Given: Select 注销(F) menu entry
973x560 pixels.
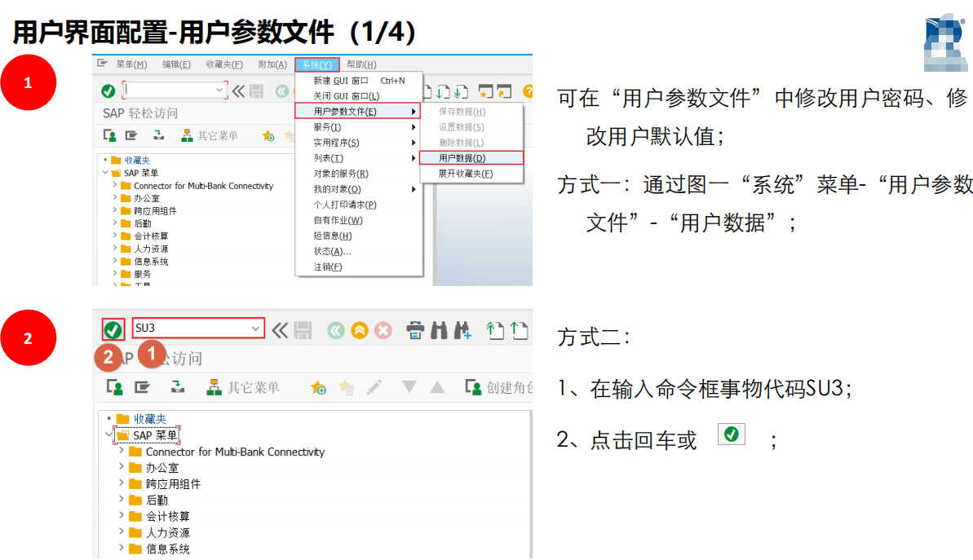Looking at the screenshot, I should point(359,267).
